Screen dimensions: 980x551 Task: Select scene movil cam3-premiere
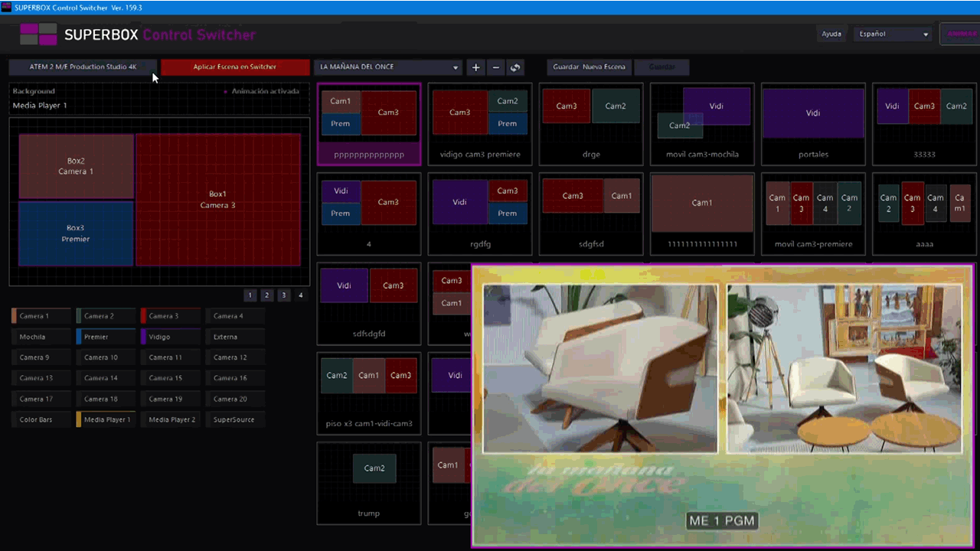pos(813,214)
